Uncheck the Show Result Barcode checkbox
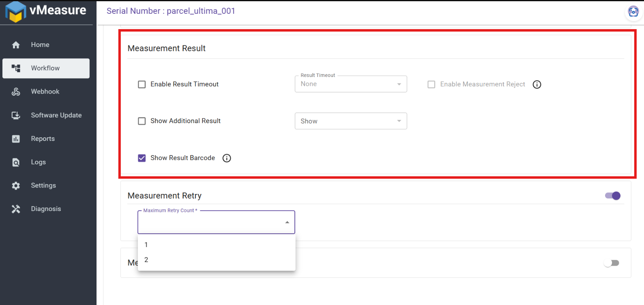 pyautogui.click(x=142, y=158)
